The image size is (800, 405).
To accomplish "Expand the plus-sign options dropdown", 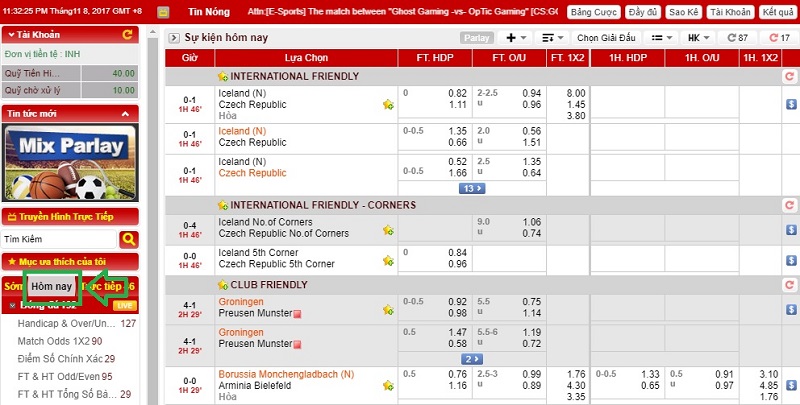I will (517, 38).
